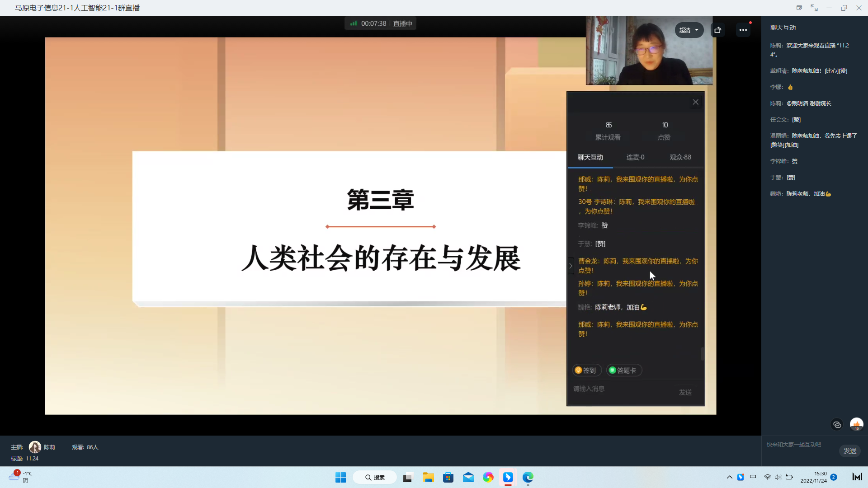Image resolution: width=868 pixels, height=488 pixels.
Task: Switch to the 观众·88 tab
Action: pyautogui.click(x=680, y=157)
